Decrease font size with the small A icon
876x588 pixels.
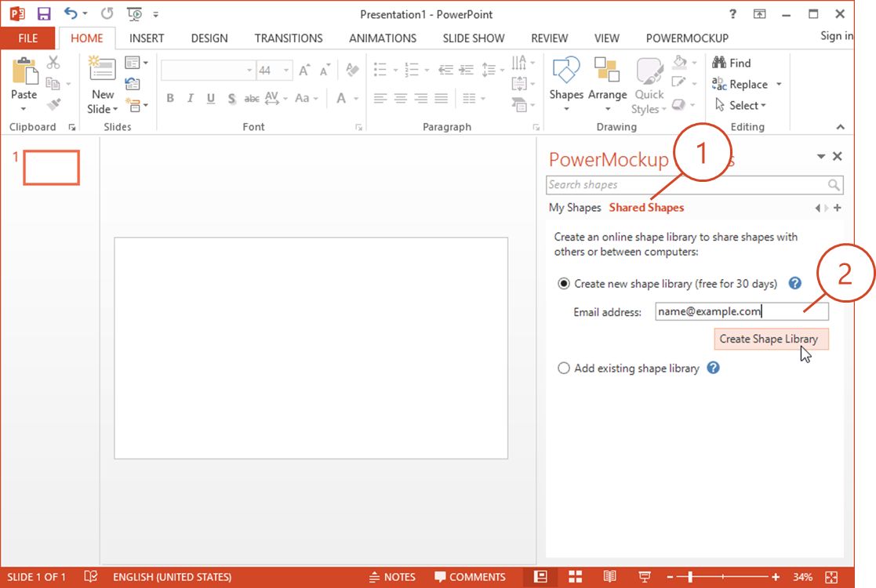325,70
